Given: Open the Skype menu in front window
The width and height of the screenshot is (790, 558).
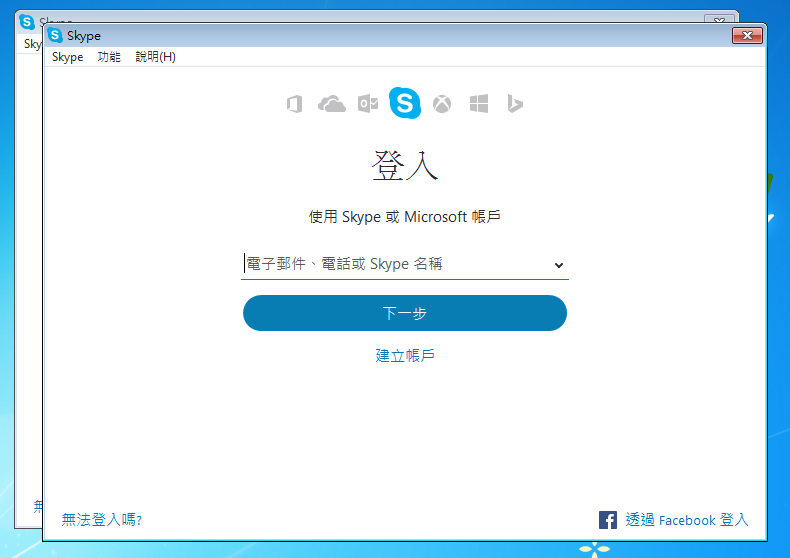Looking at the screenshot, I should [68, 57].
